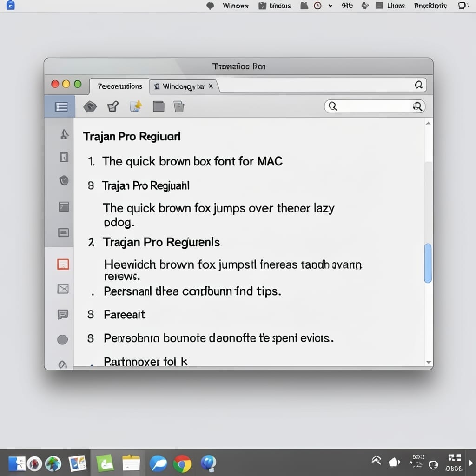Open the blue chat bubble taskbar app
Viewport: 476px width, 476px height.
click(158, 463)
